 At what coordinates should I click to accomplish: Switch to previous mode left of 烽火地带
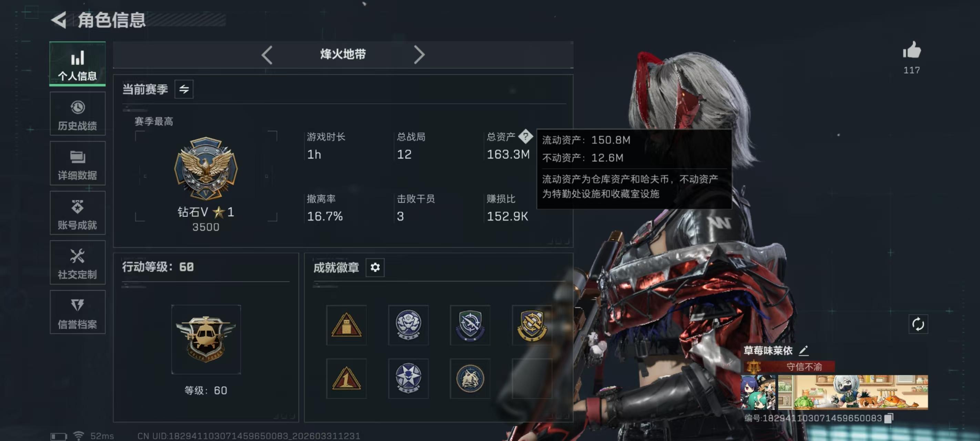click(267, 55)
